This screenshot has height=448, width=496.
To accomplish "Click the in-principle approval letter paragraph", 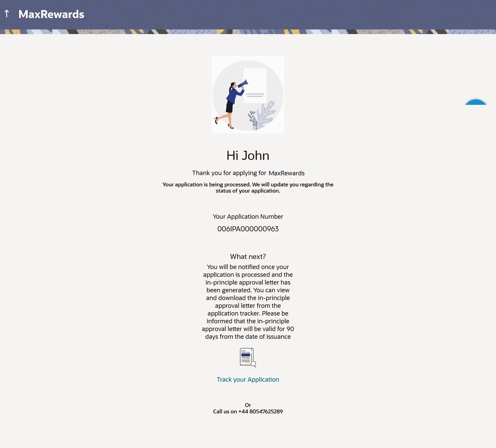I will tap(248, 302).
